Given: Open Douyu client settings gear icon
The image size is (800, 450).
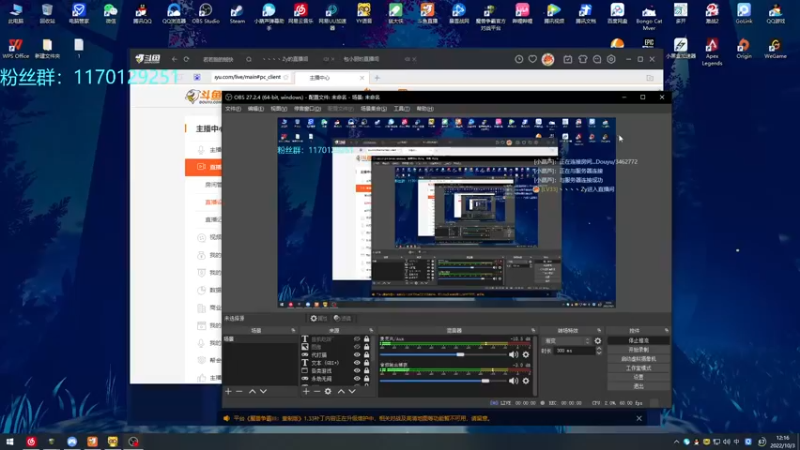Looking at the screenshot, I should click(x=611, y=59).
